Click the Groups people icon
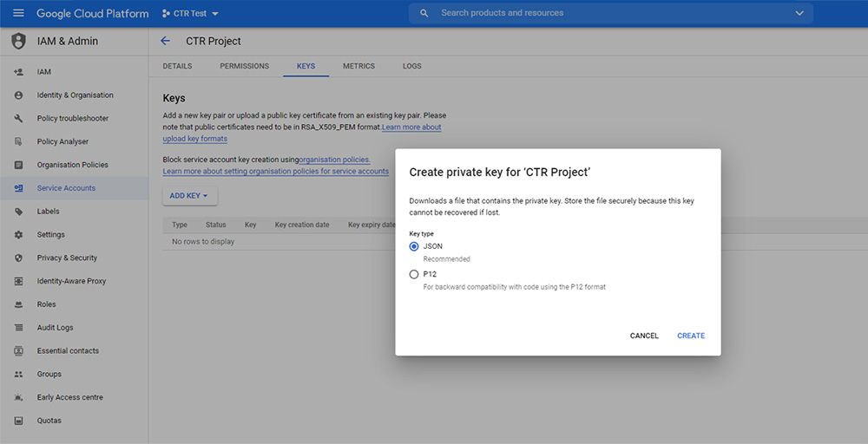Screen dimensions: 868x444 point(18,375)
